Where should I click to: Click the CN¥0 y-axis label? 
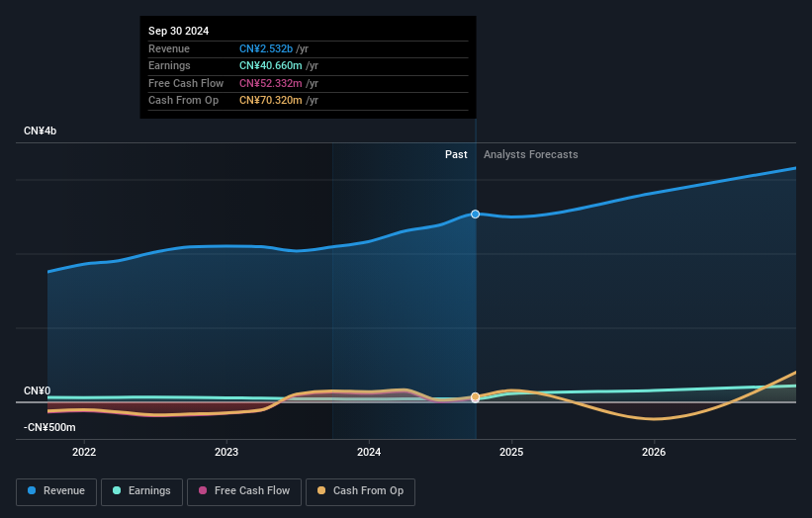(38, 390)
